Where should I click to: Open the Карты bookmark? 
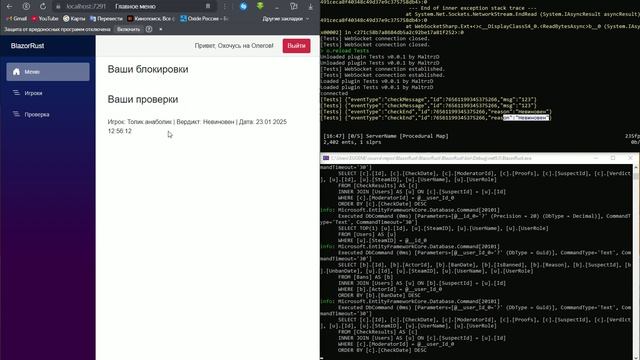pyautogui.click(x=74, y=18)
